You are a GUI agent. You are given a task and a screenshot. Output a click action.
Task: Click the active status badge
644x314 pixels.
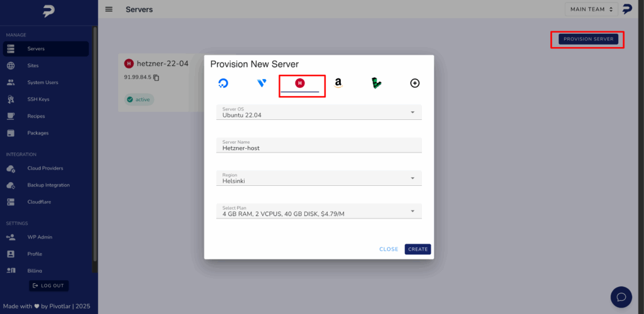point(139,100)
